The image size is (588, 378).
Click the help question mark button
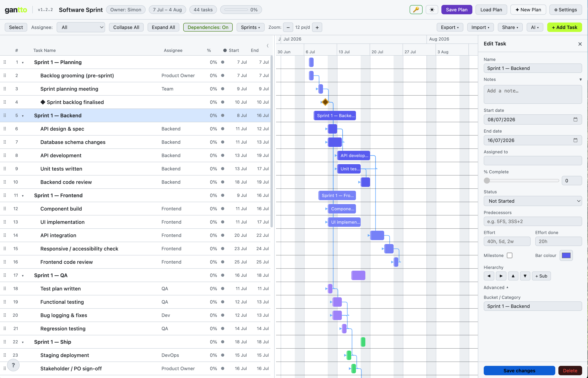coord(13,365)
